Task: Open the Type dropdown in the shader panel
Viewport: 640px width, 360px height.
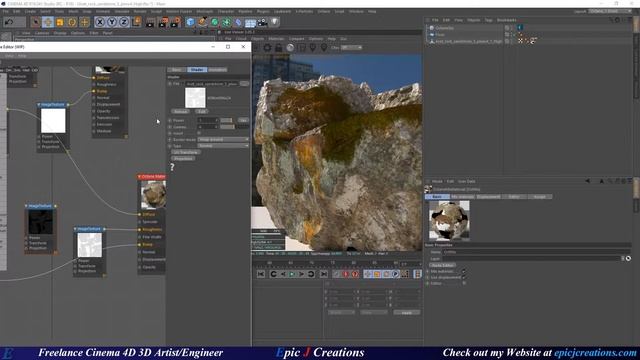Action: click(x=223, y=146)
